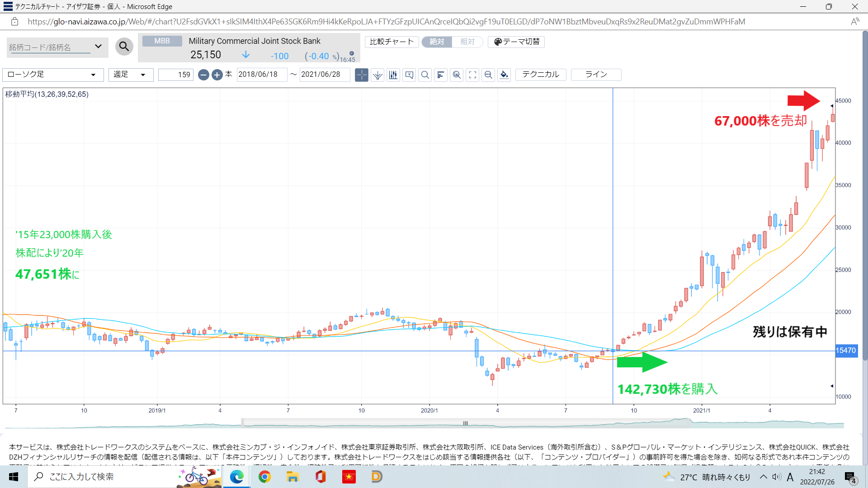The width and height of the screenshot is (868, 488).
Task: Launch Google Chrome from taskbar
Action: click(x=264, y=477)
